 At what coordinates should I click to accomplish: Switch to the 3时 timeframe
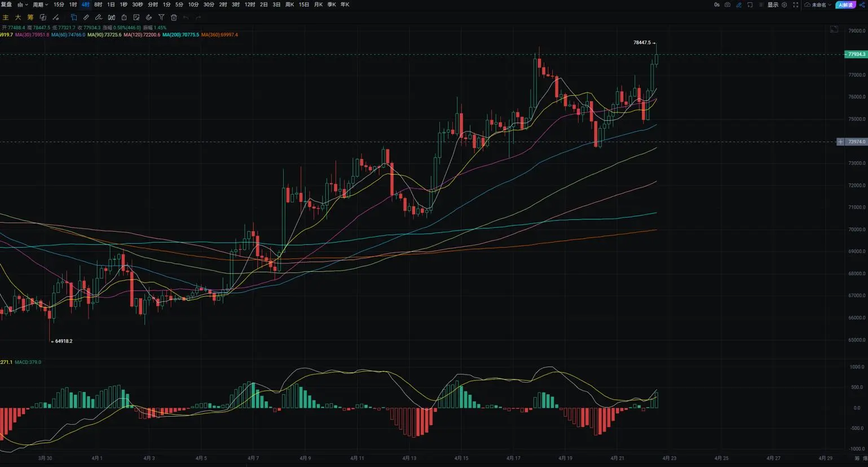pyautogui.click(x=236, y=5)
